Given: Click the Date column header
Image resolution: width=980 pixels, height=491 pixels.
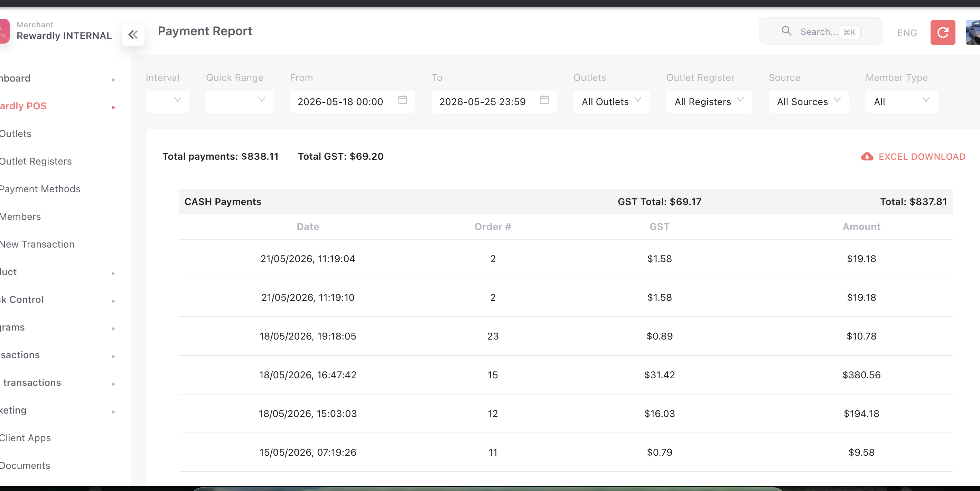Looking at the screenshot, I should click(308, 226).
